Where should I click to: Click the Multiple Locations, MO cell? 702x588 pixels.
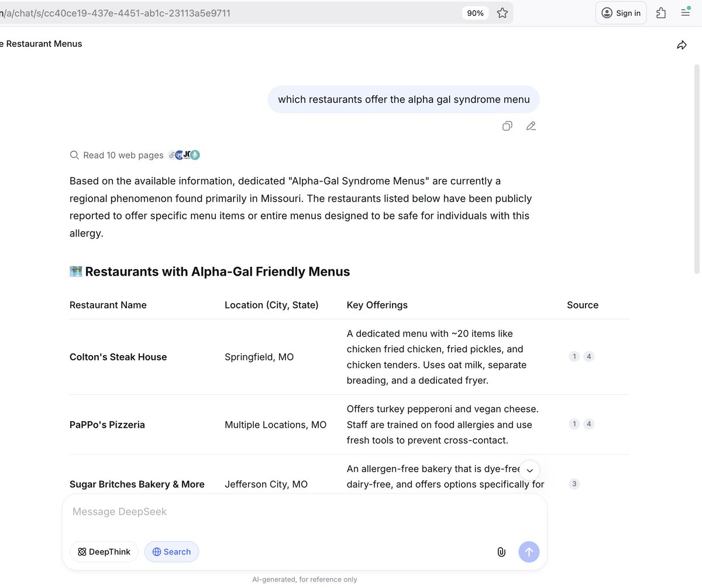coord(276,425)
